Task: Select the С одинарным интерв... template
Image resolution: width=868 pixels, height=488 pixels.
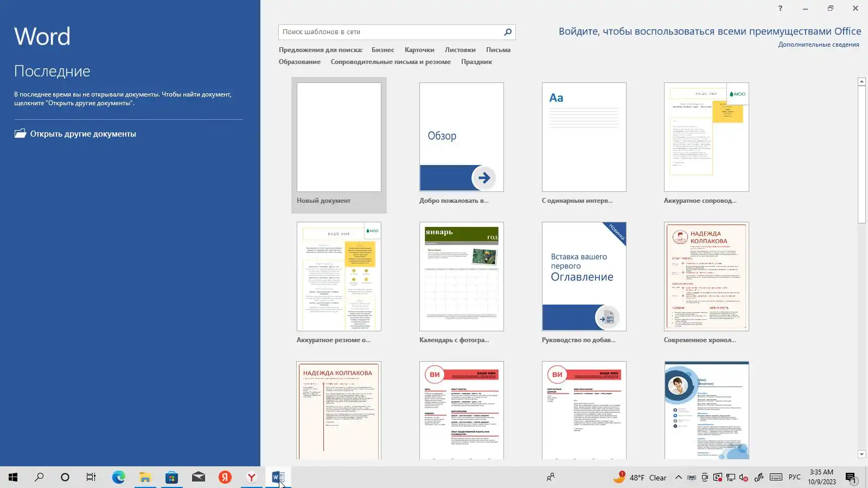Action: click(x=584, y=145)
